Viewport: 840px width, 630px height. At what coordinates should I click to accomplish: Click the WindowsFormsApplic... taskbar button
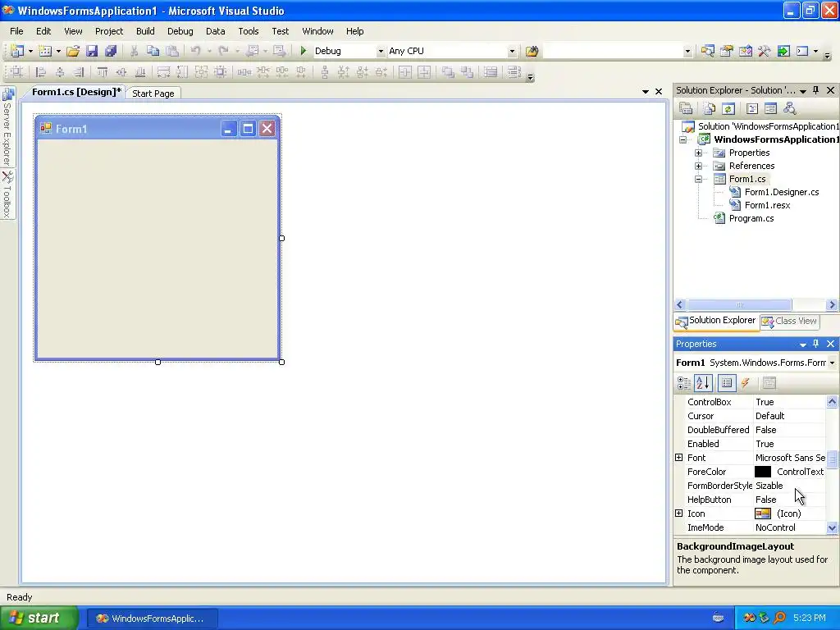point(152,619)
